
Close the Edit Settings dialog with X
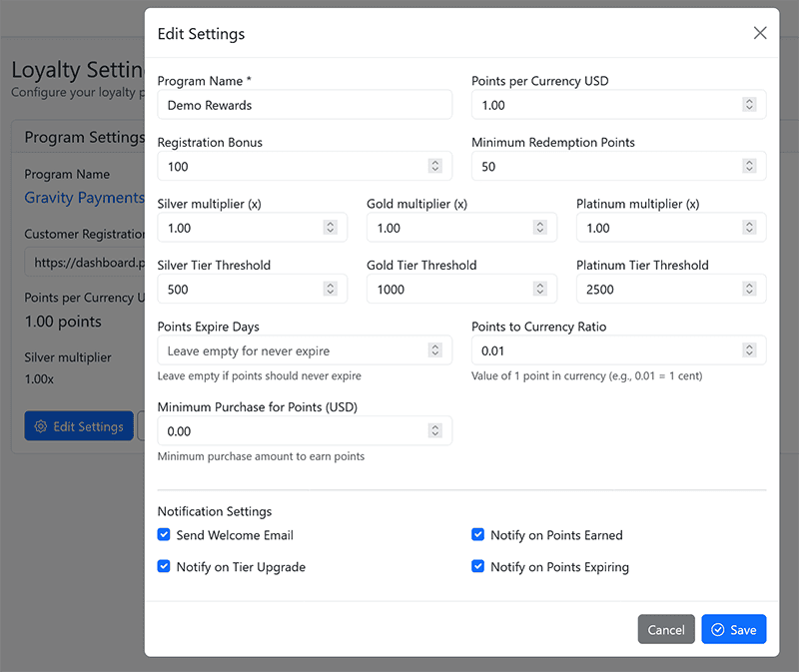click(x=760, y=33)
